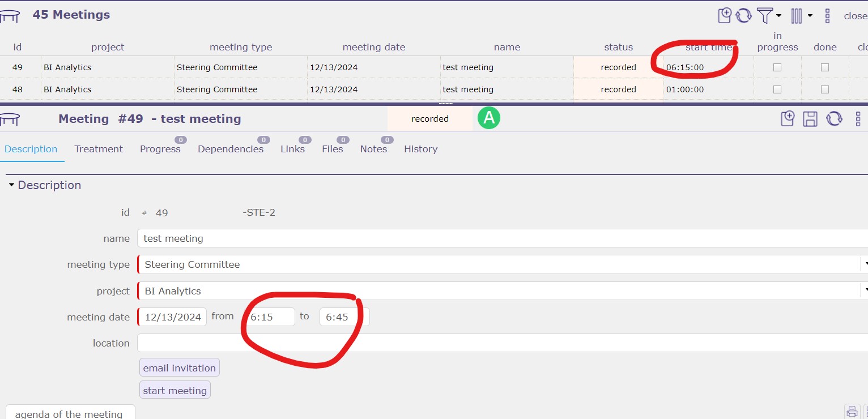Refresh Meeting #49 in the detail toolbar
Viewport: 868px width, 419px height.
(834, 119)
